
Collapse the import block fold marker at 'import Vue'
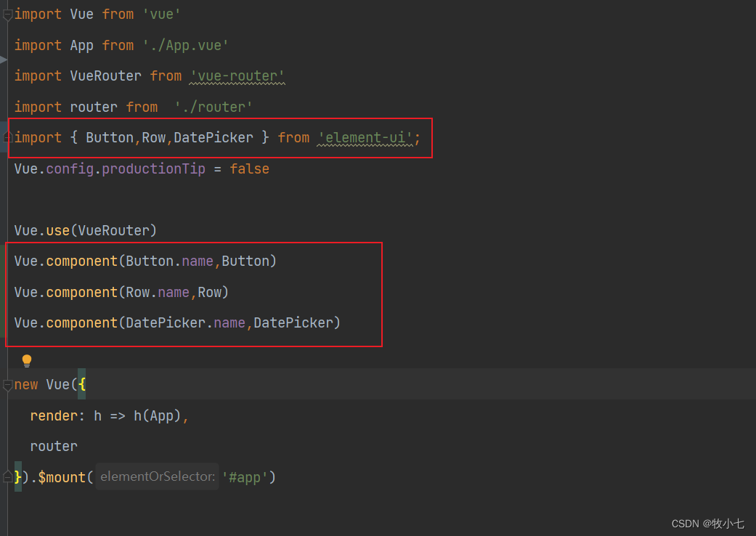pyautogui.click(x=7, y=15)
